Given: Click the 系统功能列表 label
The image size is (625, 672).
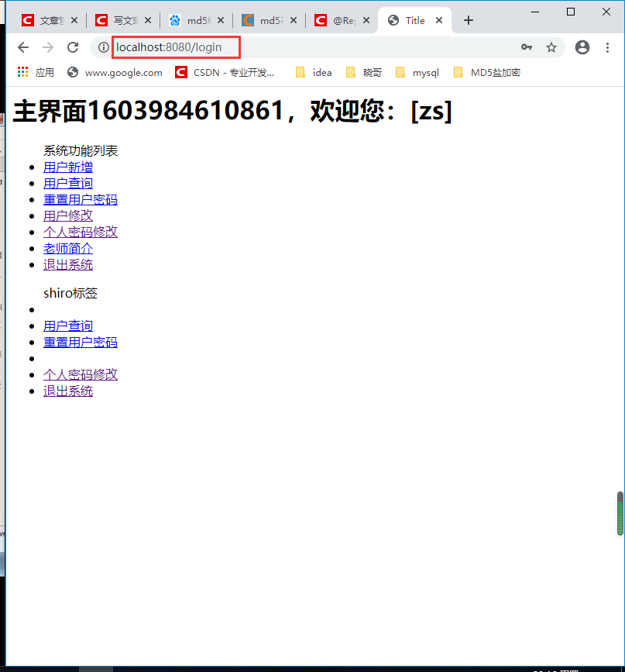Looking at the screenshot, I should click(81, 151).
